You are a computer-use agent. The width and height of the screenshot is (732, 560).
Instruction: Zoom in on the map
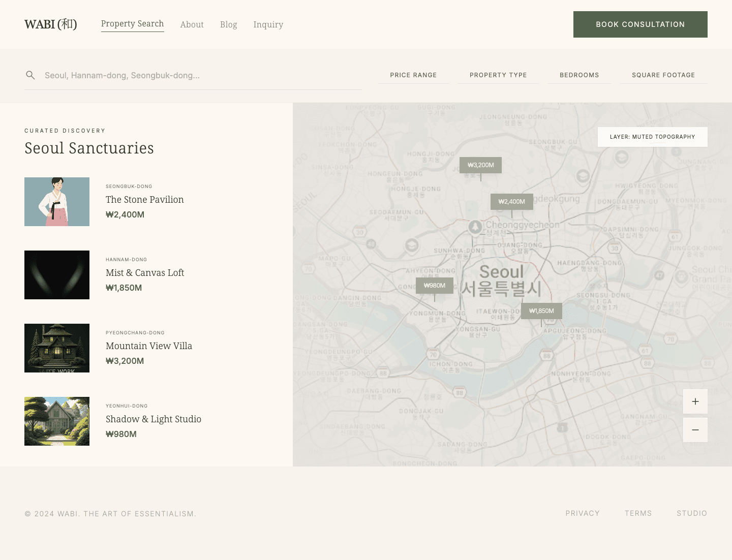(x=695, y=401)
